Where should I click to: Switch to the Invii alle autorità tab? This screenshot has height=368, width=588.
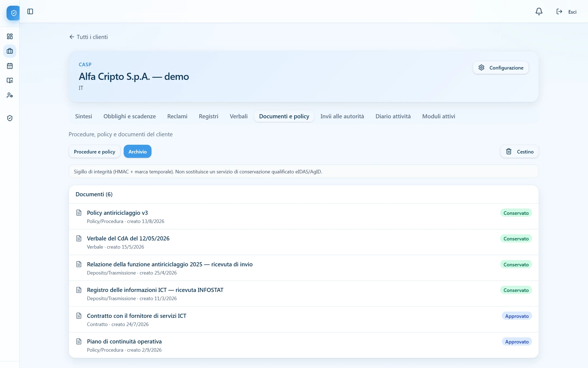(x=342, y=116)
